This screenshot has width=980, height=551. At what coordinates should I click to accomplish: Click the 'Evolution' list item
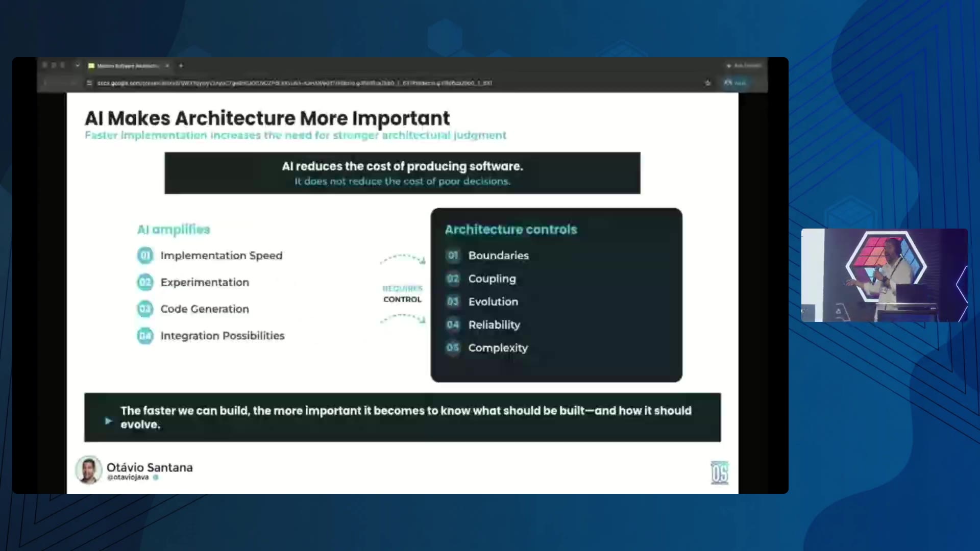493,302
